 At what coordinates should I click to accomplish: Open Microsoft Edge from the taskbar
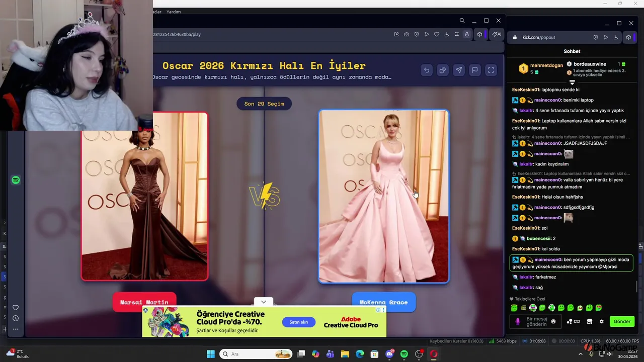coord(360,354)
